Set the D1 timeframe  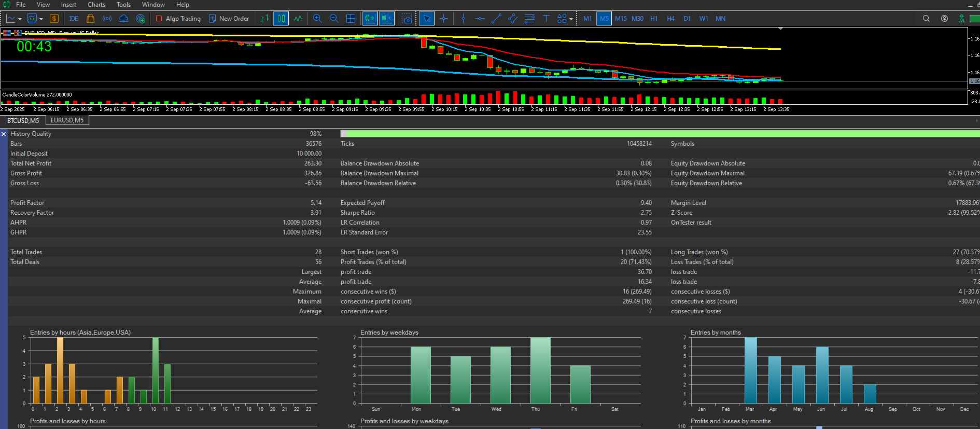[x=687, y=19]
